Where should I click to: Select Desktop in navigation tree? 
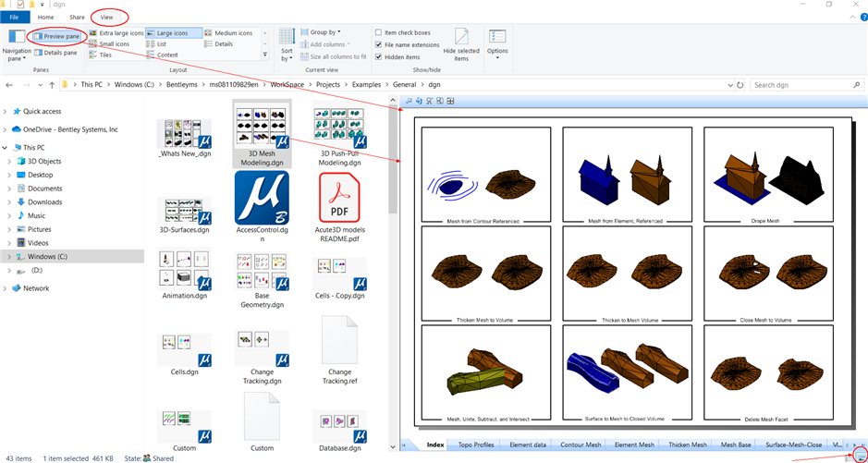40,175
